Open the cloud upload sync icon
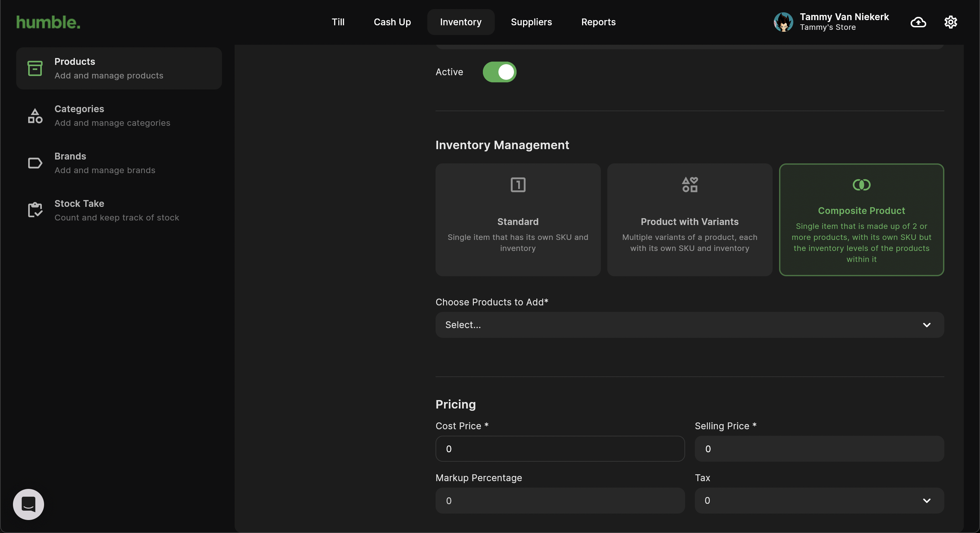This screenshot has width=980, height=533. (x=918, y=22)
